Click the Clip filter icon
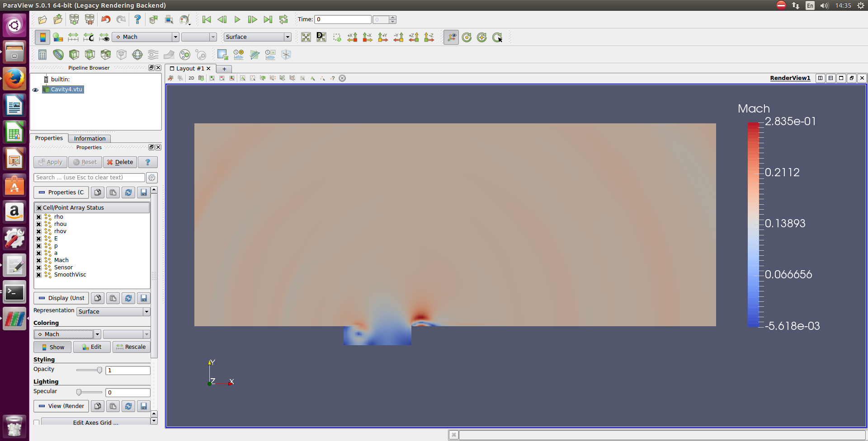Image resolution: width=868 pixels, height=441 pixels. pyautogui.click(x=74, y=55)
